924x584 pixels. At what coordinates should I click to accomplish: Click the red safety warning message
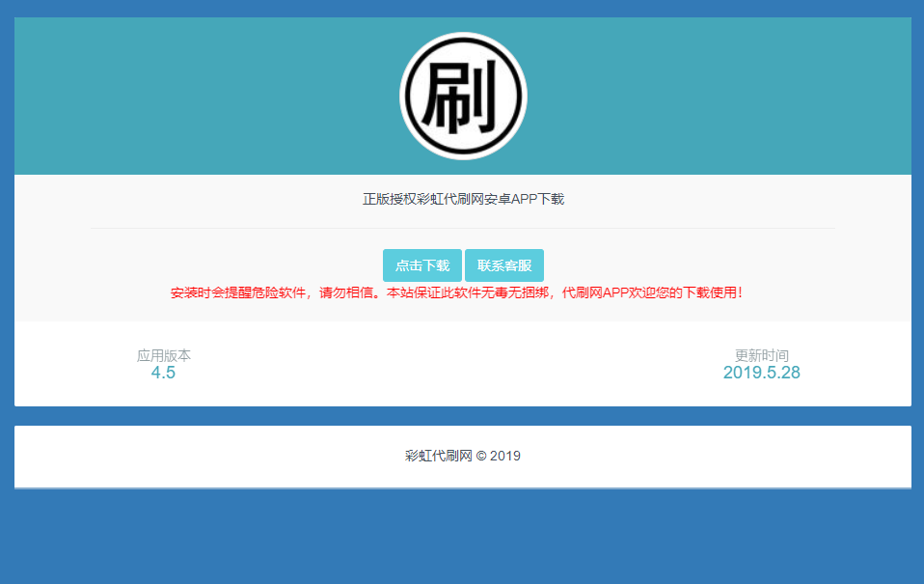(x=462, y=292)
